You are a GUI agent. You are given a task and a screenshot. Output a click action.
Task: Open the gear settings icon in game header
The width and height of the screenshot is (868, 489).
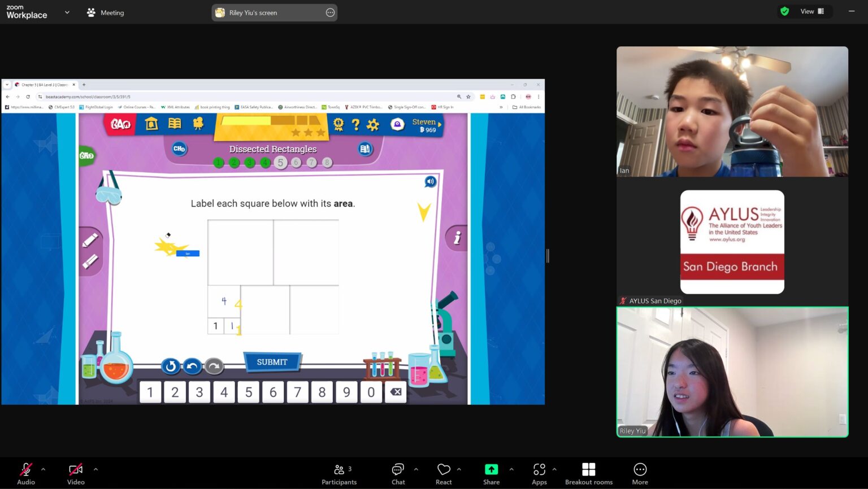(373, 125)
